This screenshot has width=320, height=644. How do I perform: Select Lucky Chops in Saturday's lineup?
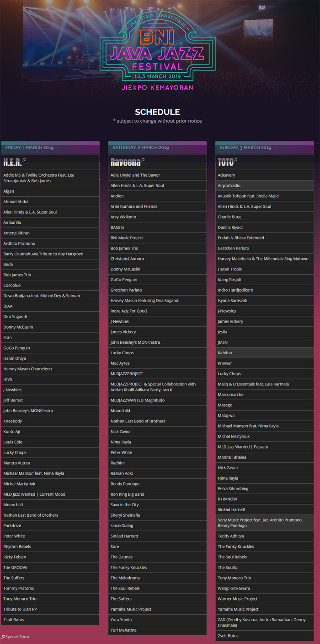click(157, 352)
